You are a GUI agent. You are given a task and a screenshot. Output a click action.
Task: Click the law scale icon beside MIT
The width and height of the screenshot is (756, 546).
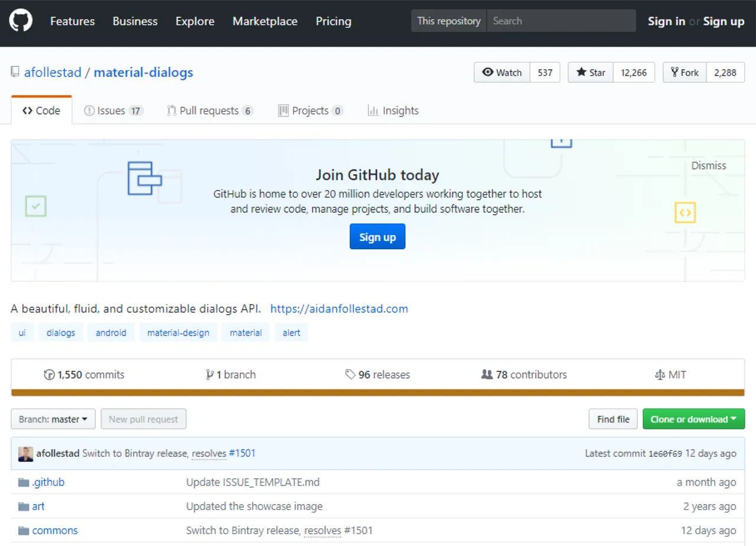tap(660, 375)
